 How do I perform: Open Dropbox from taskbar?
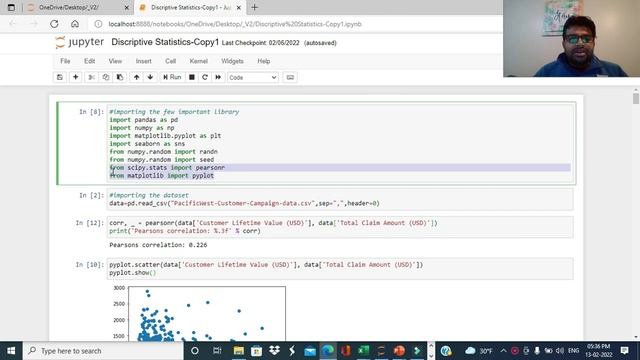(x=274, y=351)
